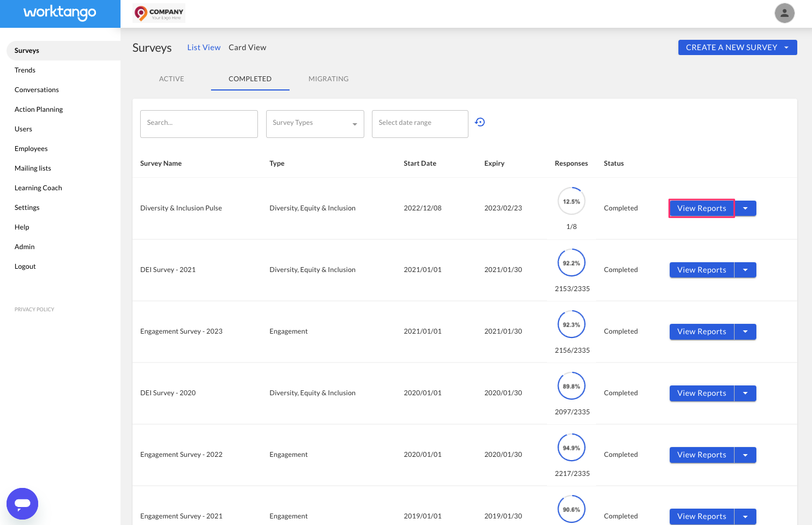The width and height of the screenshot is (812, 525).
Task: Navigate to Trends in the sidebar
Action: [x=25, y=70]
